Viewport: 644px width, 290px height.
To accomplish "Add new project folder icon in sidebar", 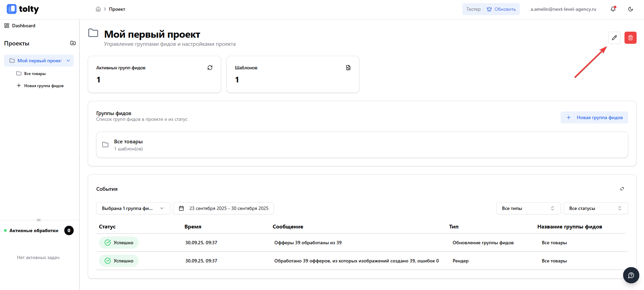I will 73,43.
